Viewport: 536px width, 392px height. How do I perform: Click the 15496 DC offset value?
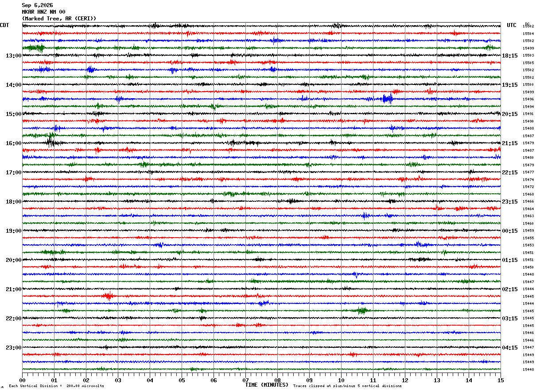pyautogui.click(x=528, y=100)
